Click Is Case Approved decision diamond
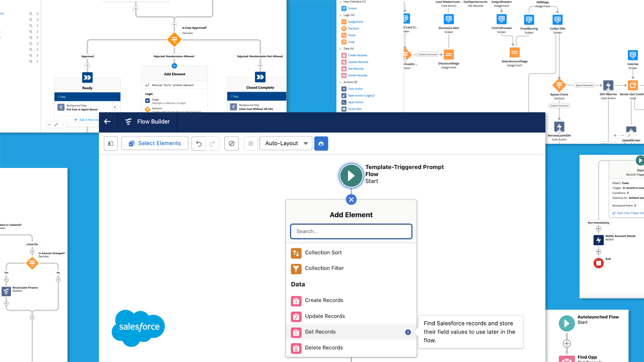Screen dimensions: 644x362 click(x=174, y=40)
